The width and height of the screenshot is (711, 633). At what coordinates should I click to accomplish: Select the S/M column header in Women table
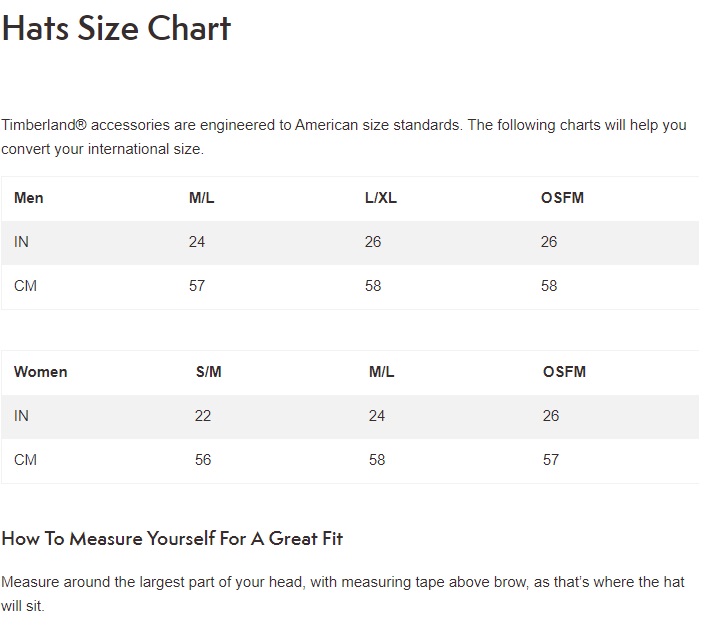point(209,372)
